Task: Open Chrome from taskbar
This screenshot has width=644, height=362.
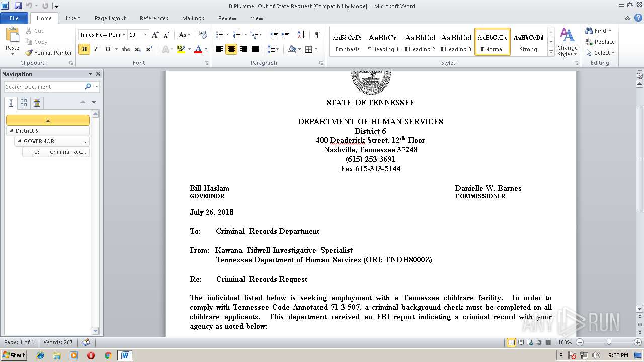Action: point(108,355)
